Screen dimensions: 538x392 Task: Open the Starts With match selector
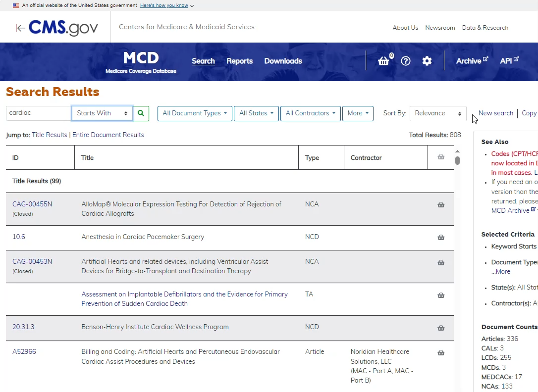pos(102,113)
